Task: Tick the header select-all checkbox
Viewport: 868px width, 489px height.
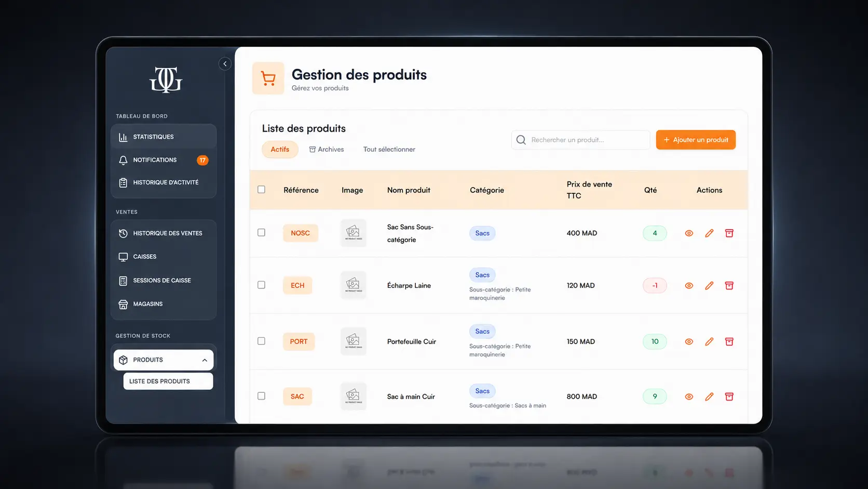Action: (x=262, y=190)
